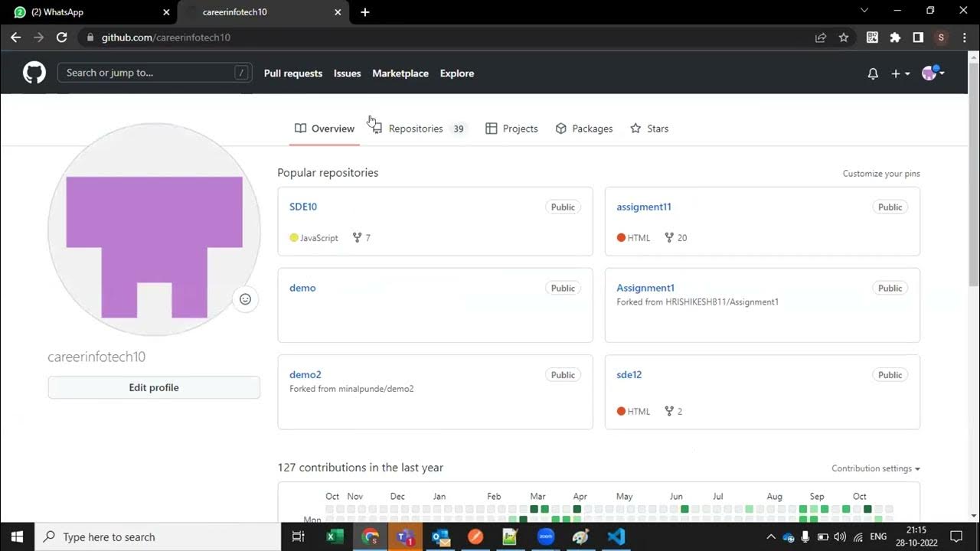Open the sde12 repository
This screenshot has width=980, height=551.
coord(629,374)
